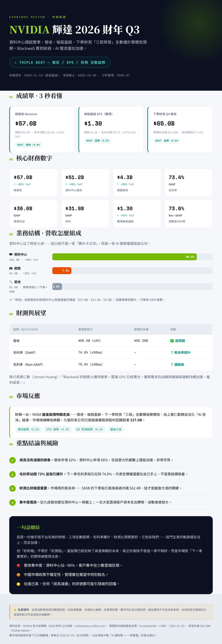Open the 總營收 Revenue $57.0B card
Image resolution: width=222 pixels, height=644 pixels.
(42, 130)
